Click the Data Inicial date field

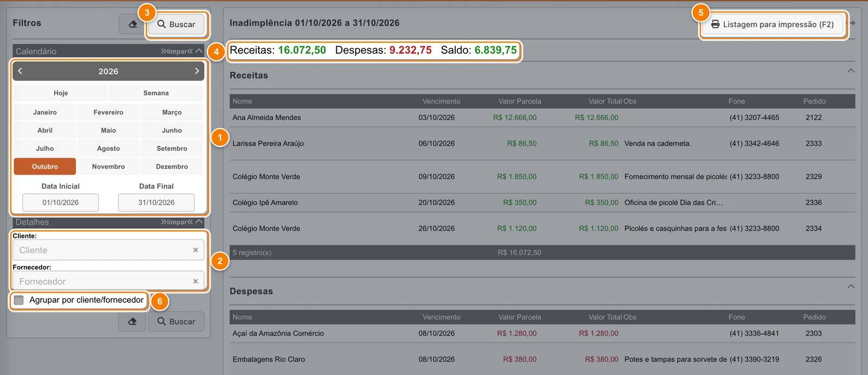pos(61,203)
